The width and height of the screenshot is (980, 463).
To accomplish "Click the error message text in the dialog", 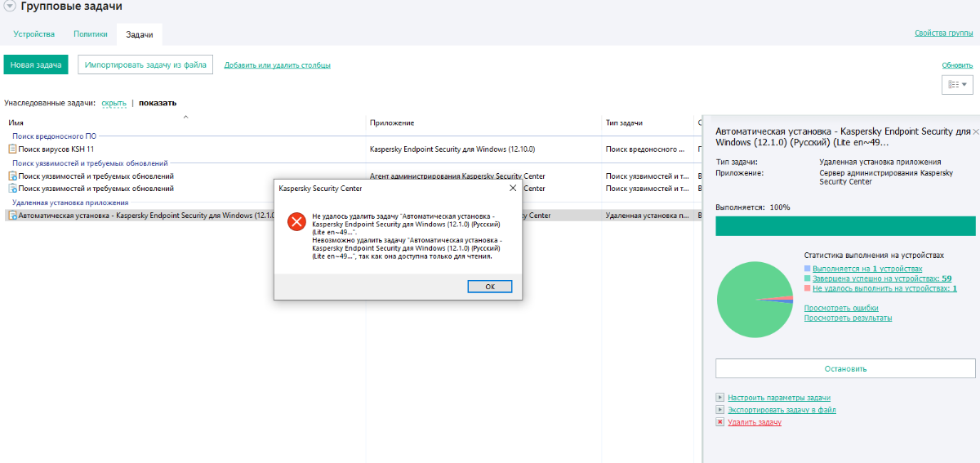I will pyautogui.click(x=407, y=236).
